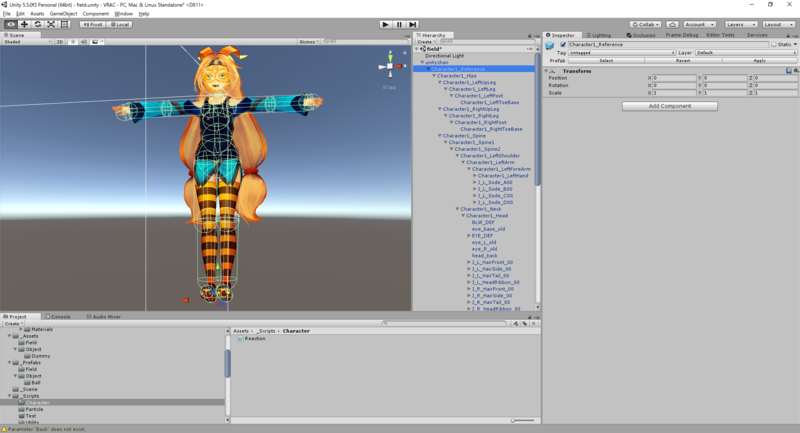Click the Favorites star icon in Project
The image size is (800, 433).
[x=534, y=323]
